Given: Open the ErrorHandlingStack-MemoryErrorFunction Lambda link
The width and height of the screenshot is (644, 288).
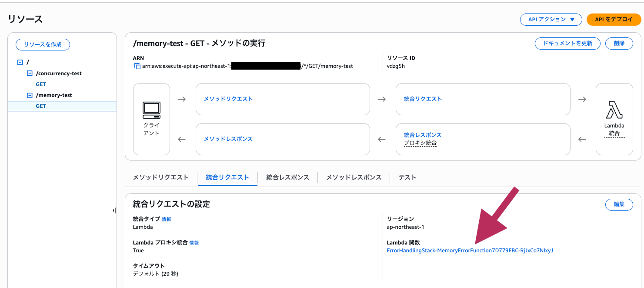Looking at the screenshot, I should [x=470, y=251].
